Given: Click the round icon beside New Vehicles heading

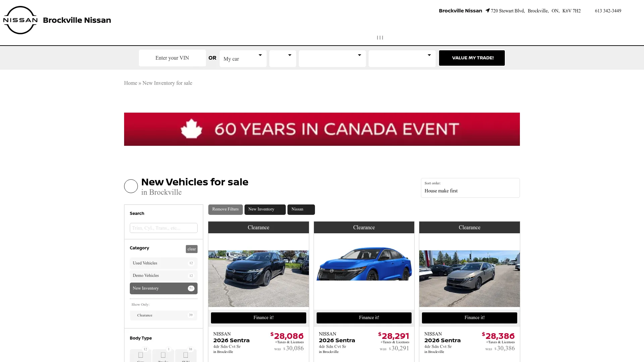Looking at the screenshot, I should pyautogui.click(x=131, y=186).
